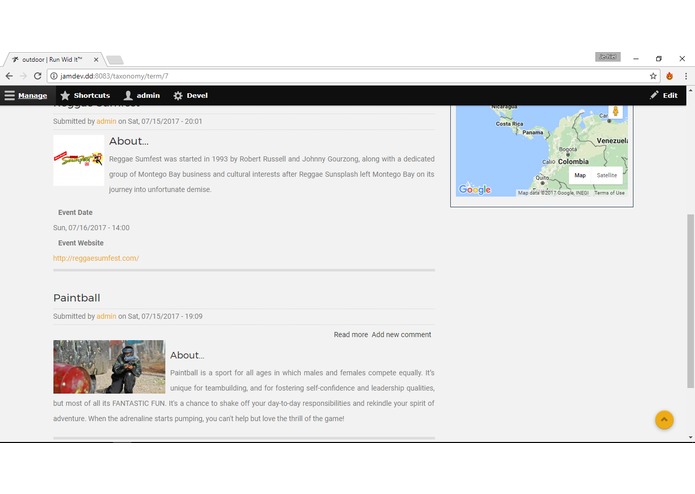The width and height of the screenshot is (695, 494).
Task: Open the Paintball photo thumbnail
Action: 109,367
